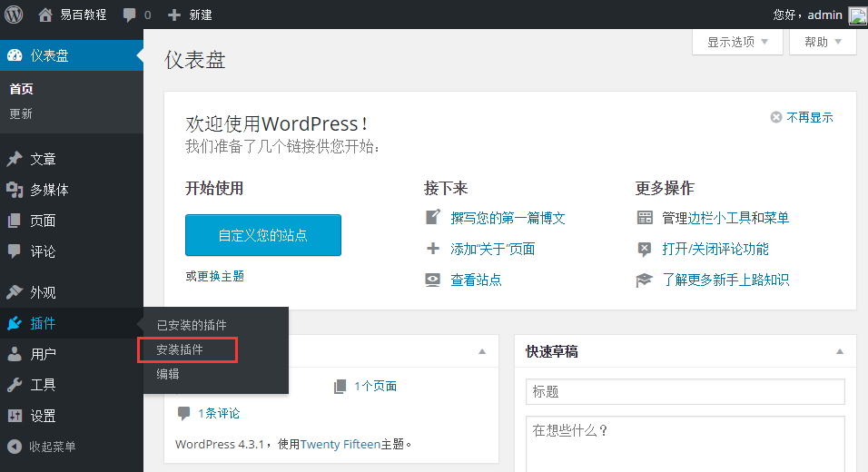
Task: Click the 自定义您的站点 button
Action: [262, 235]
